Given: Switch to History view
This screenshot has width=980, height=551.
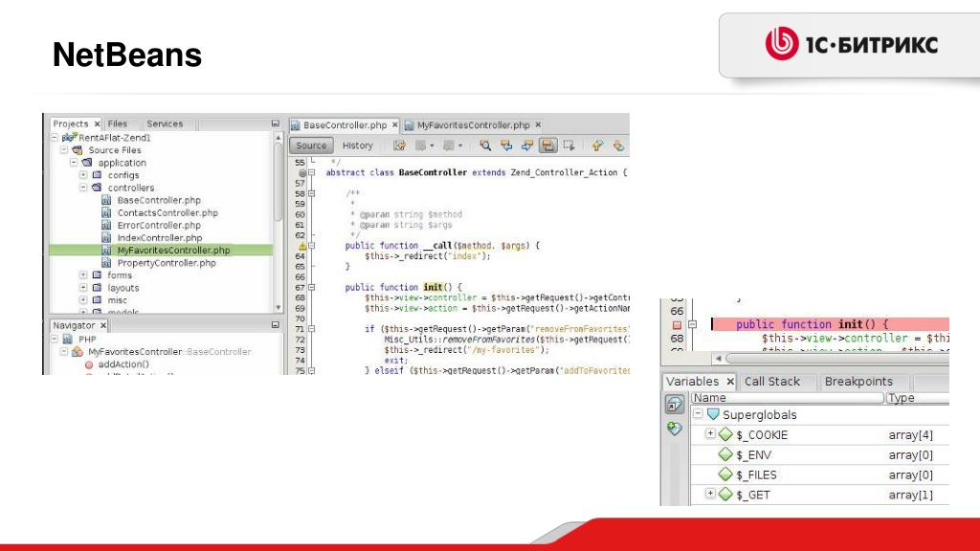Looking at the screenshot, I should (x=358, y=145).
